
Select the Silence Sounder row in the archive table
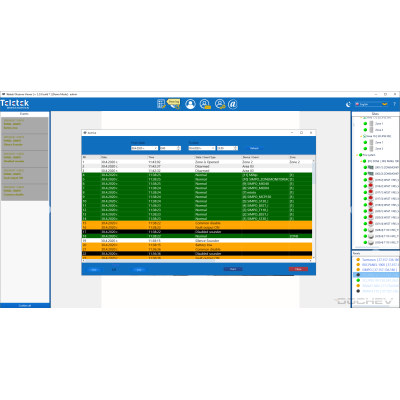click(x=197, y=240)
